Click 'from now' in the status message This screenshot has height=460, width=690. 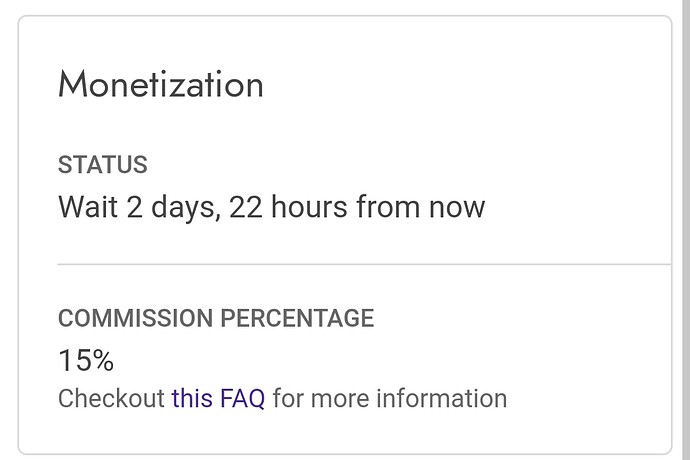tap(421, 207)
